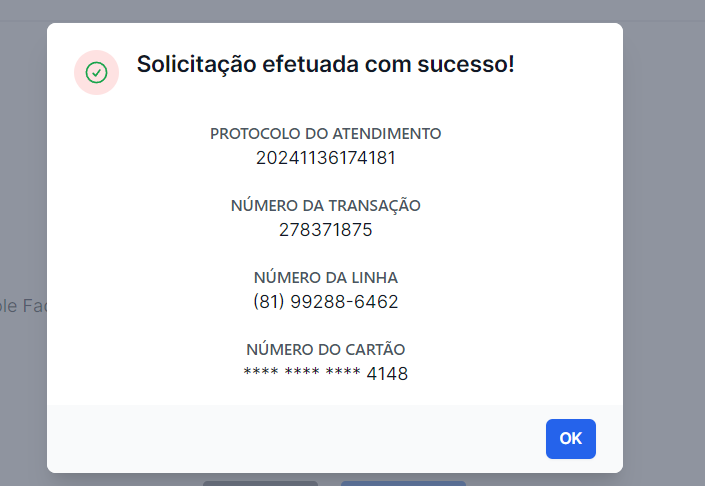705x486 pixels.
Task: Select the card's last digits 4148
Action: click(387, 374)
